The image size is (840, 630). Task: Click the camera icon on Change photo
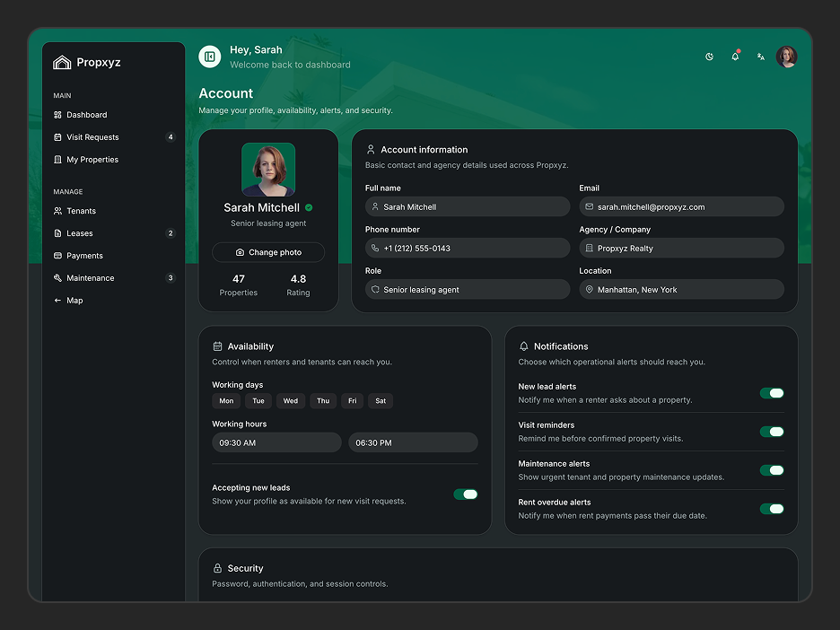[x=240, y=252]
